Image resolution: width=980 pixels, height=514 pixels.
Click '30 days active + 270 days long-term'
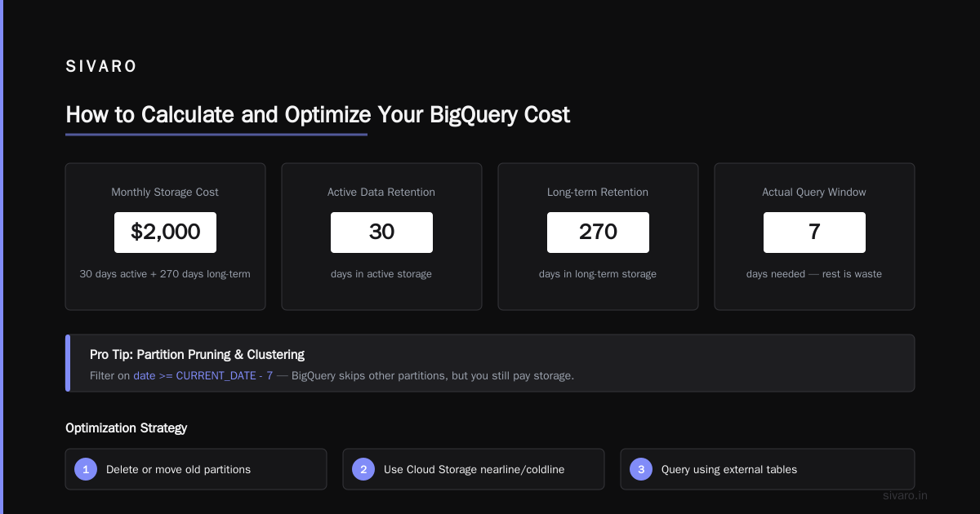coord(165,274)
